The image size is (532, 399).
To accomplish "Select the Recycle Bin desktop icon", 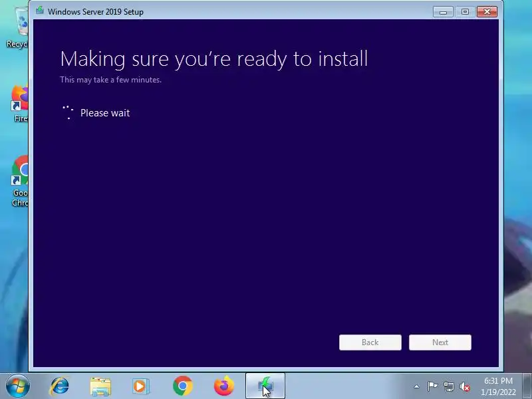I will pos(19,28).
